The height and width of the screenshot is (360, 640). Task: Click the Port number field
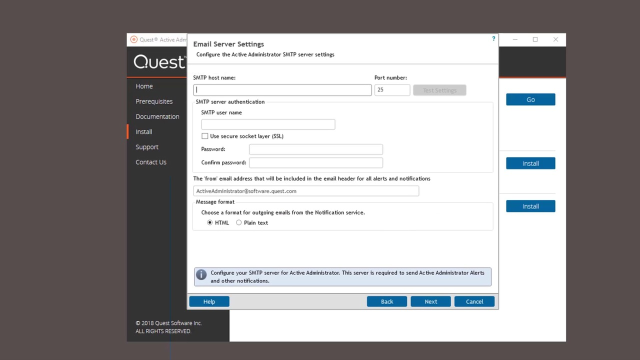[x=392, y=90]
